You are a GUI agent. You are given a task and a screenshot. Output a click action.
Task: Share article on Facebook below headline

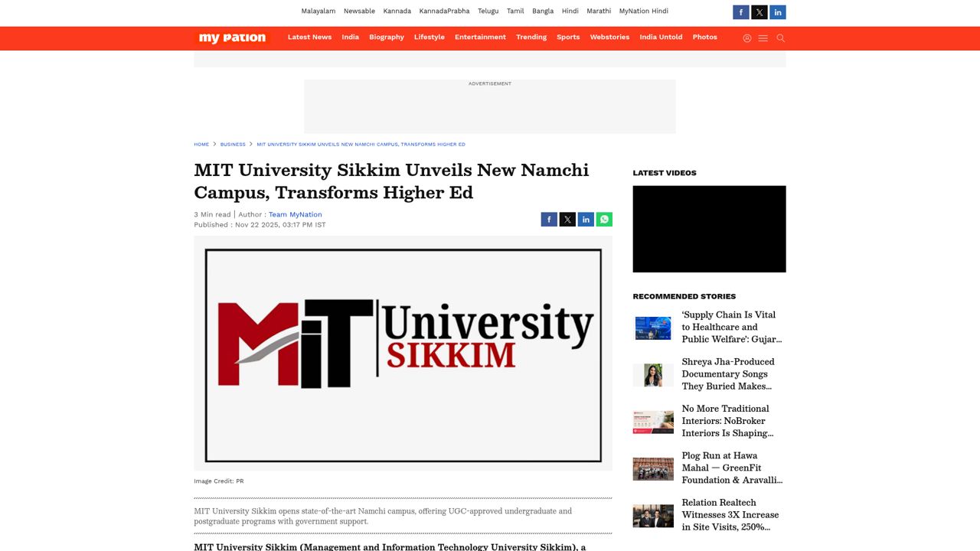click(x=549, y=220)
